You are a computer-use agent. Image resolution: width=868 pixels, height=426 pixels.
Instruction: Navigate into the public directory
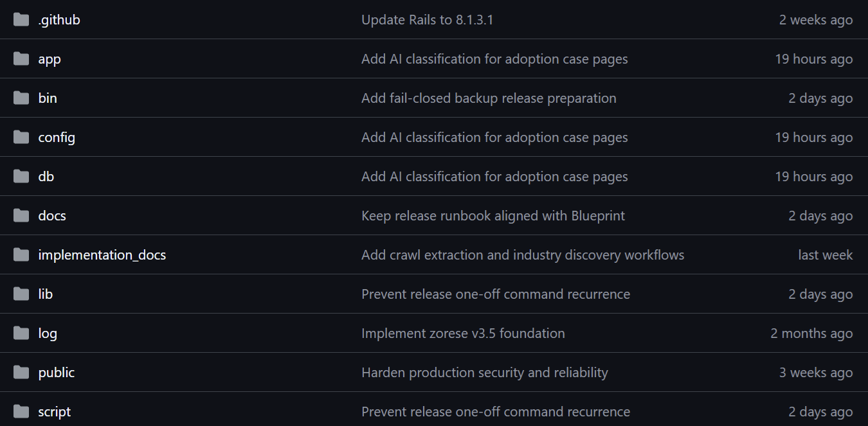[x=57, y=373]
